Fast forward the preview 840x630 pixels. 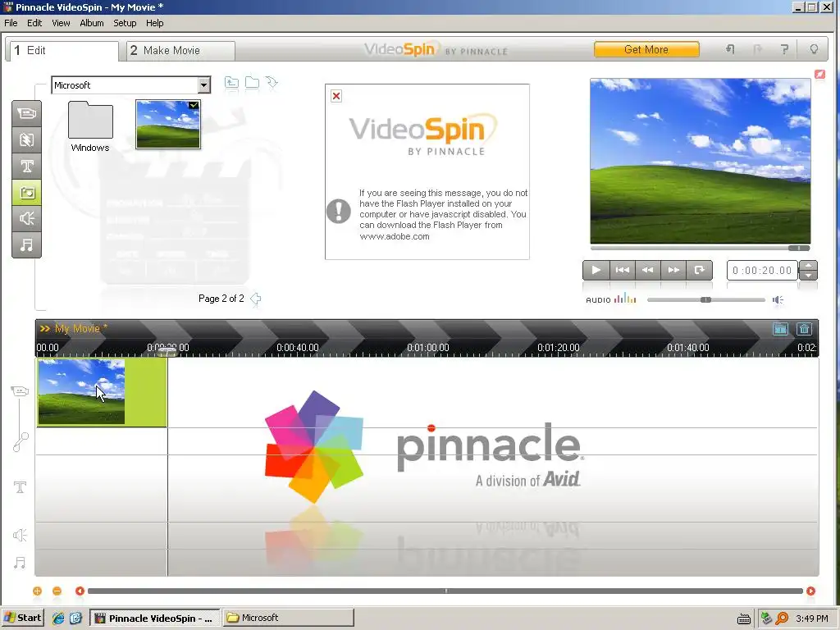click(x=673, y=270)
